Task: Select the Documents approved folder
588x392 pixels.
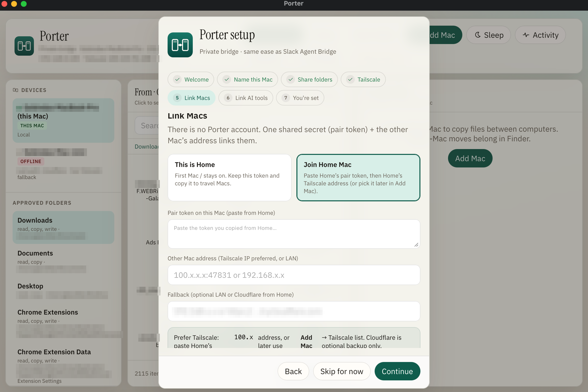Action: (x=63, y=261)
